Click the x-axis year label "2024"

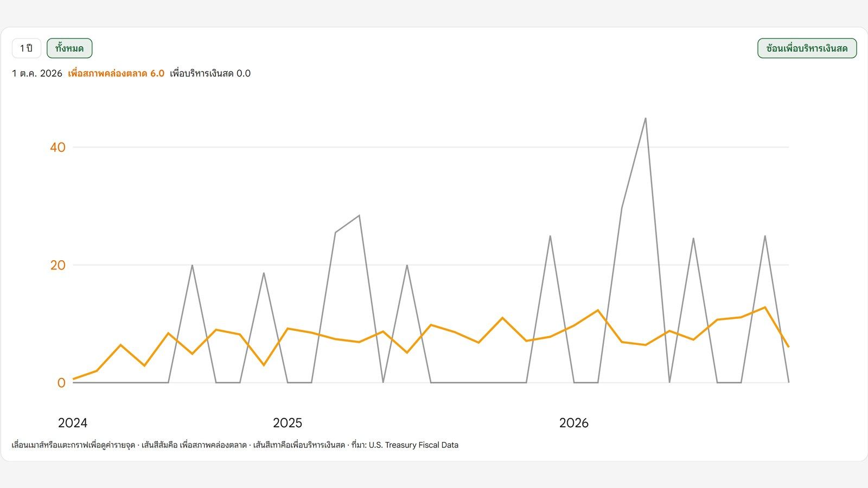(73, 423)
